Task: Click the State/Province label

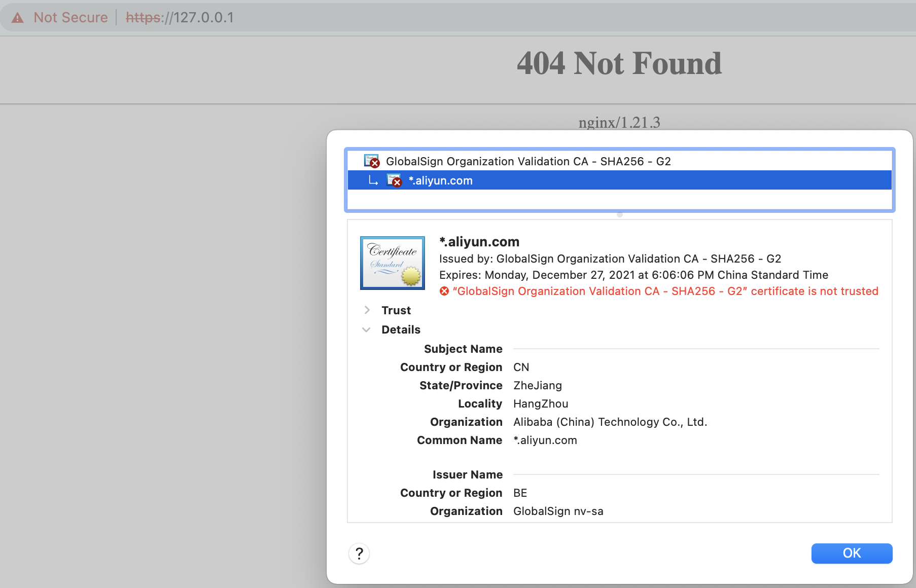Action: coord(461,385)
